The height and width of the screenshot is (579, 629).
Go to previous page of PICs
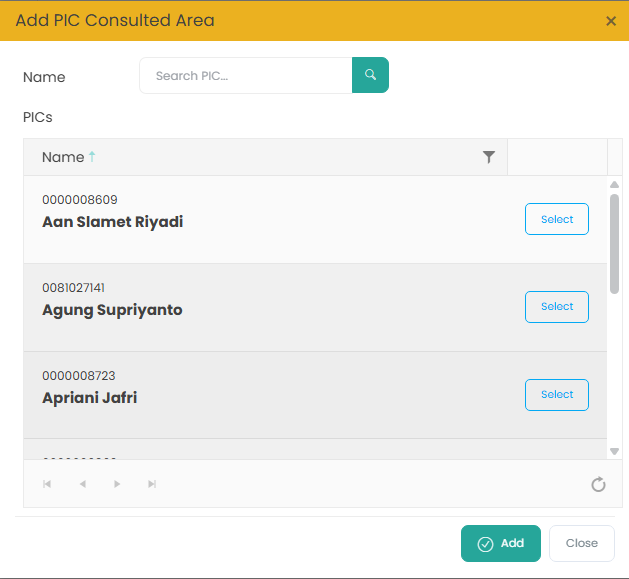82,485
